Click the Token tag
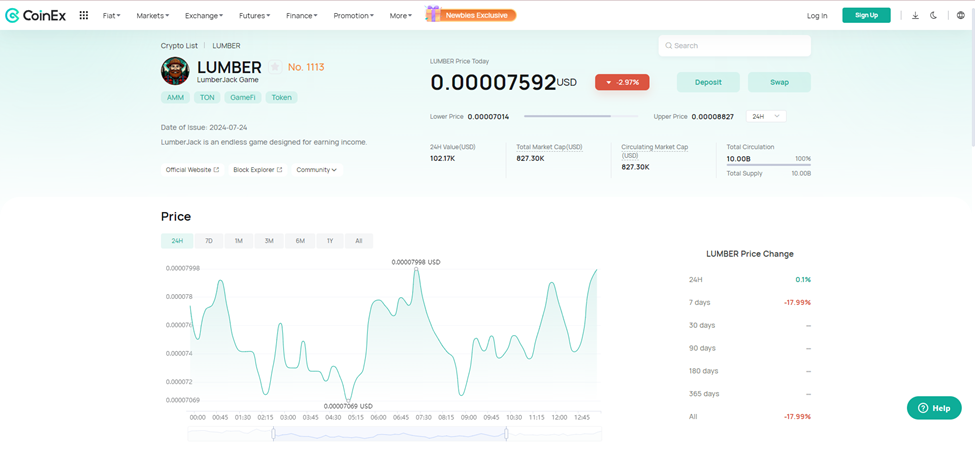The height and width of the screenshot is (450, 975). coord(282,98)
